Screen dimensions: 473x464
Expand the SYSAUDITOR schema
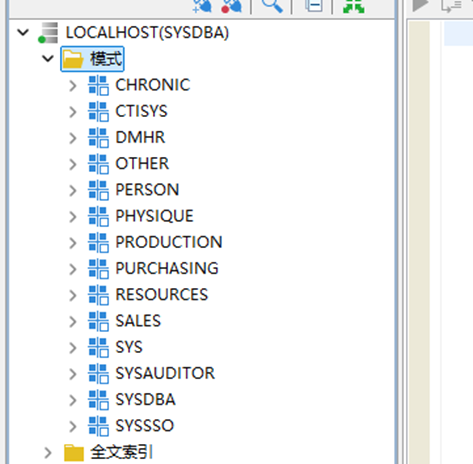click(x=73, y=374)
